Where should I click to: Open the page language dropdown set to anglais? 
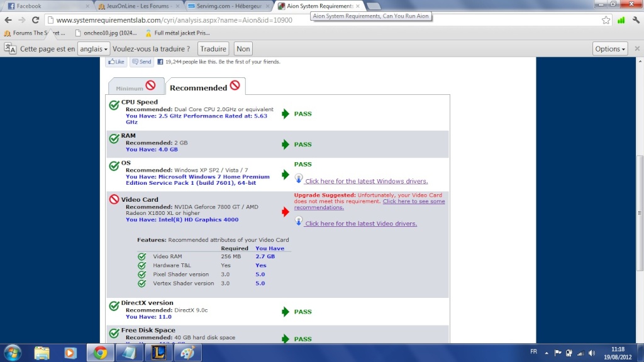coord(94,49)
